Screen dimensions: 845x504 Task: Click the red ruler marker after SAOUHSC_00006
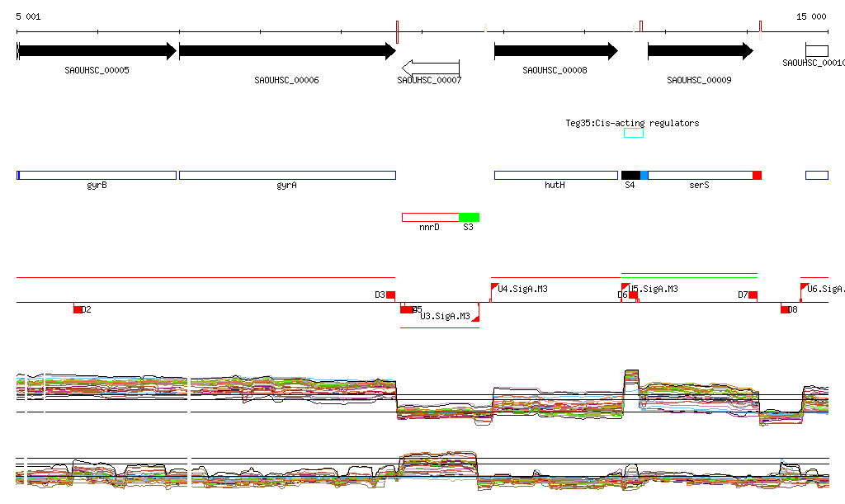397,32
